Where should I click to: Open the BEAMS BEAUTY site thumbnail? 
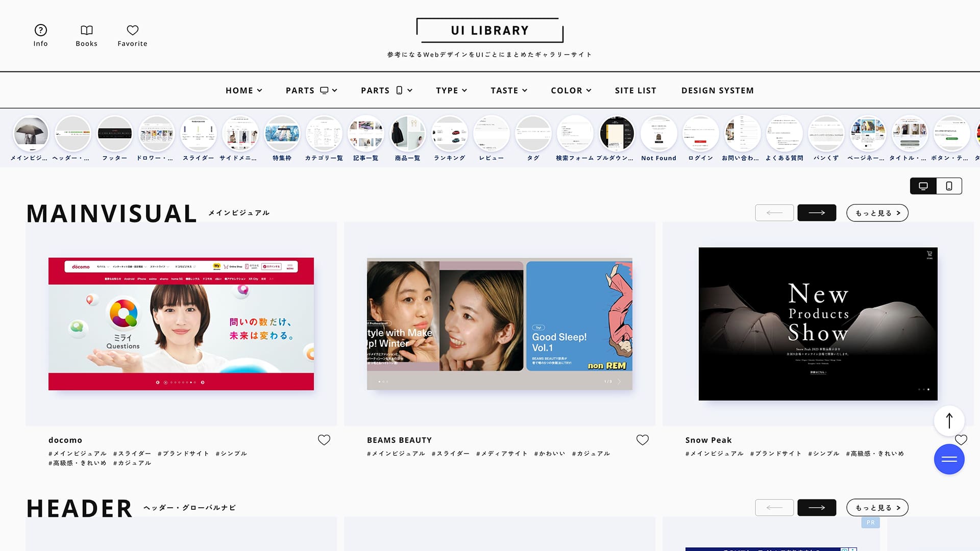pyautogui.click(x=500, y=324)
